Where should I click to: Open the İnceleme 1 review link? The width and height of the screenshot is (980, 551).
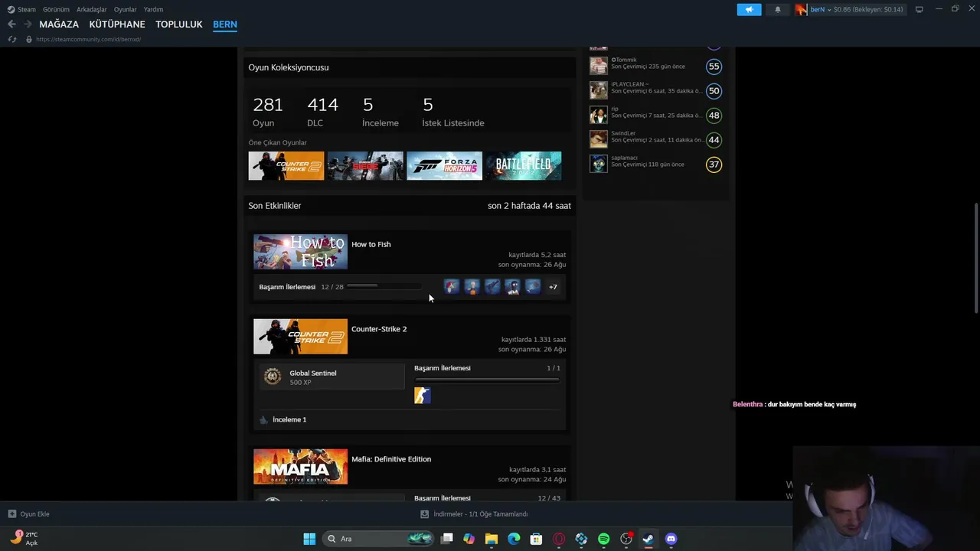pyautogui.click(x=289, y=419)
